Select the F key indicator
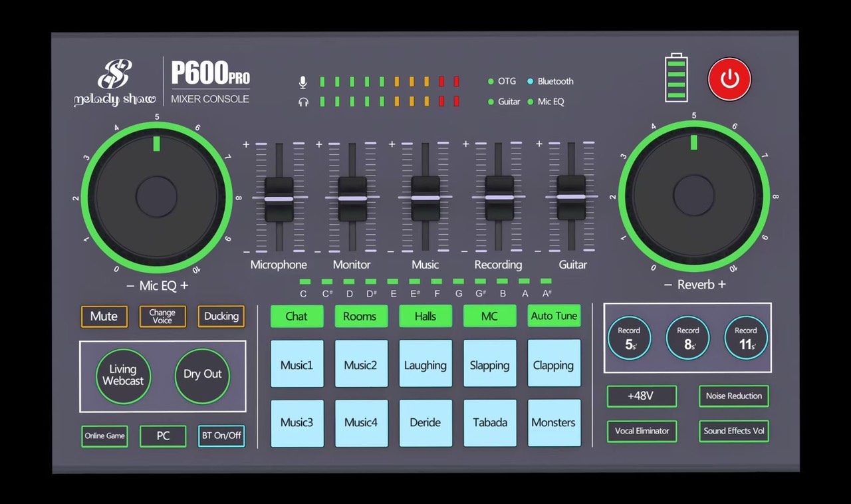The image size is (851, 504). 437,282
